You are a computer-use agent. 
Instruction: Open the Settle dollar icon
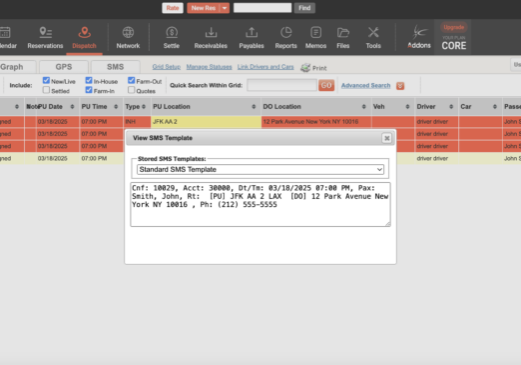pyautogui.click(x=172, y=32)
